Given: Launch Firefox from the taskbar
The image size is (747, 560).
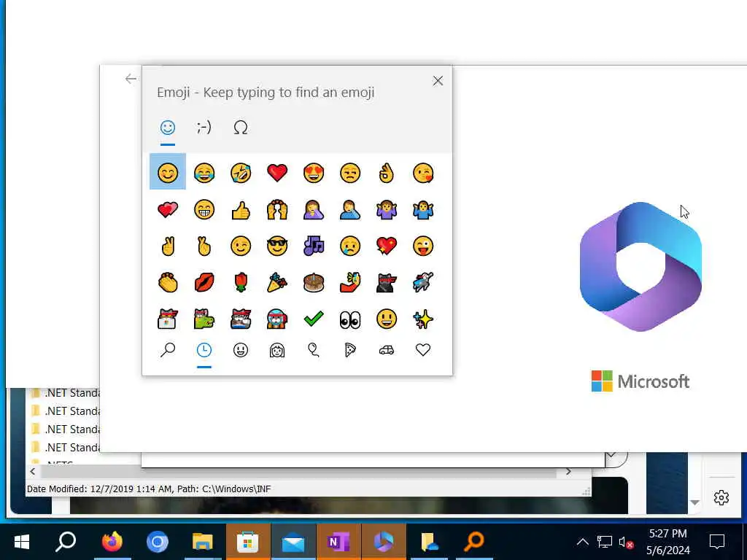Looking at the screenshot, I should (x=112, y=542).
